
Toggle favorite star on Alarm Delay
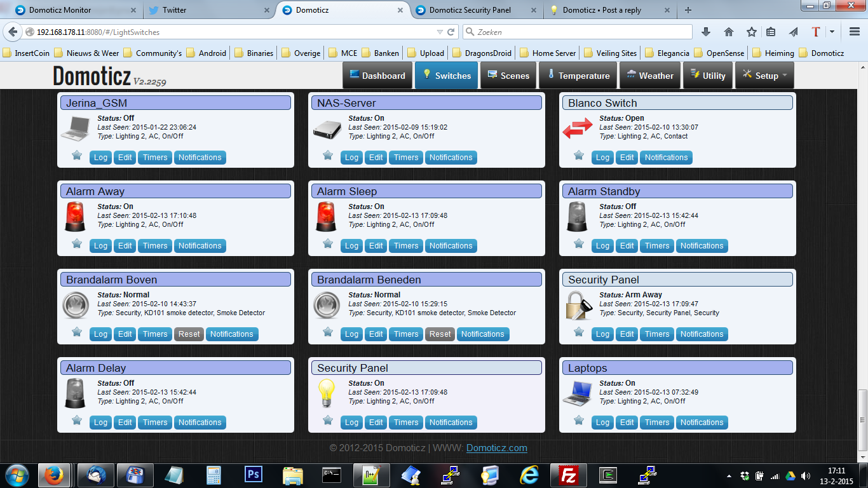coord(77,420)
